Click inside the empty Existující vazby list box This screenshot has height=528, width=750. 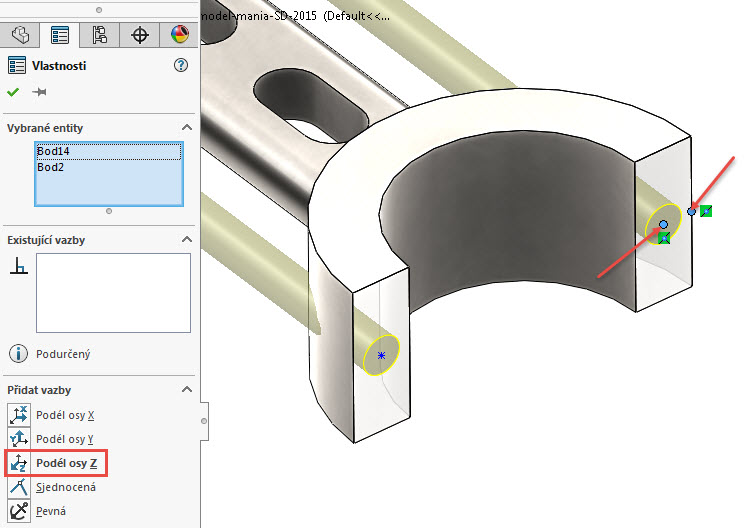point(112,292)
